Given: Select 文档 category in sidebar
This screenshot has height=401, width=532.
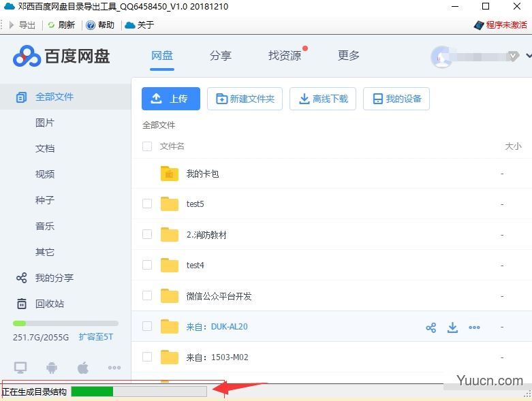Looking at the screenshot, I should coord(45,148).
